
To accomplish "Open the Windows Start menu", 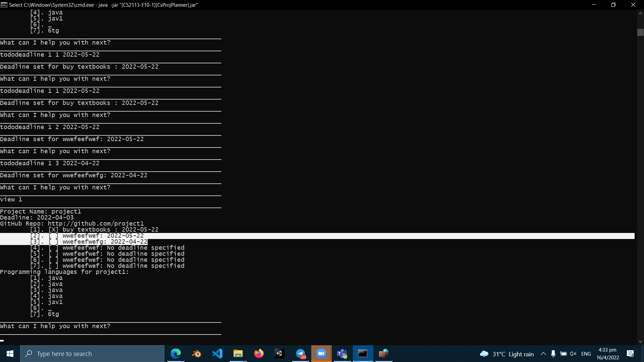I will (10, 354).
